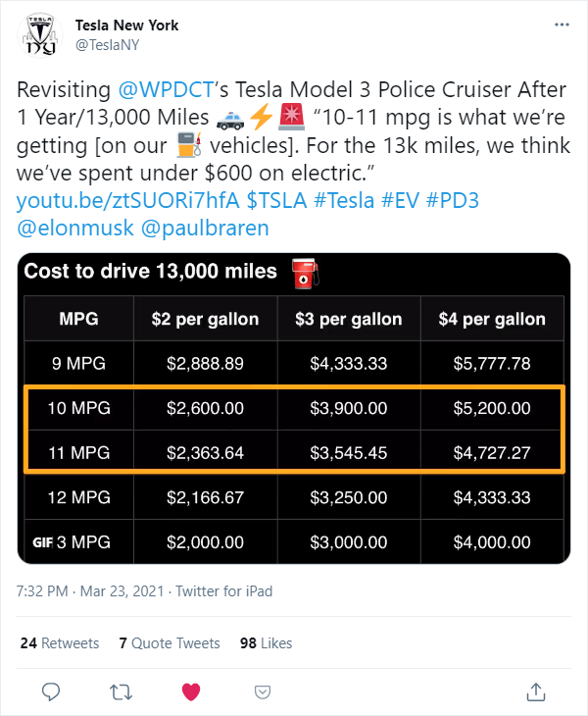
Task: Follow the @WPDCT mention link
Action: 166,89
